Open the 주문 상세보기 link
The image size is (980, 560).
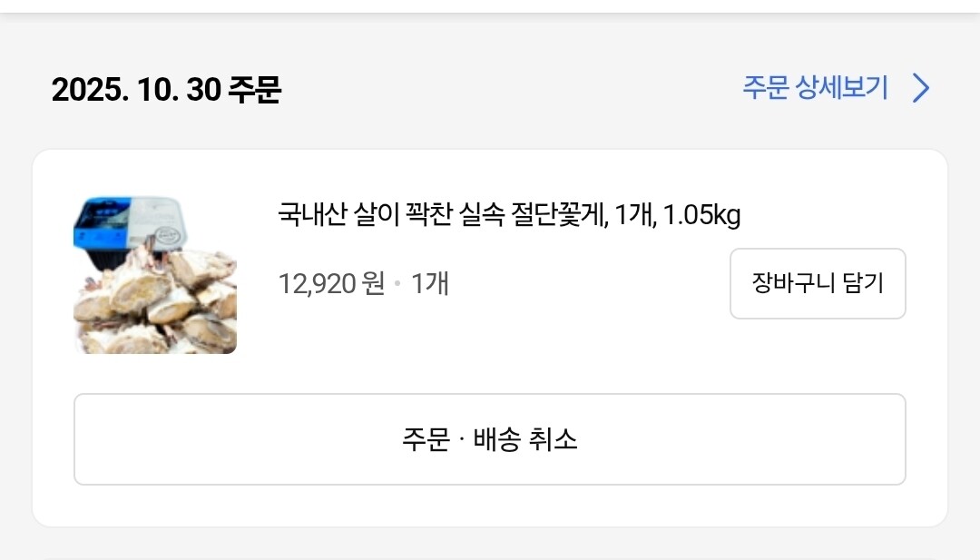[x=815, y=88]
